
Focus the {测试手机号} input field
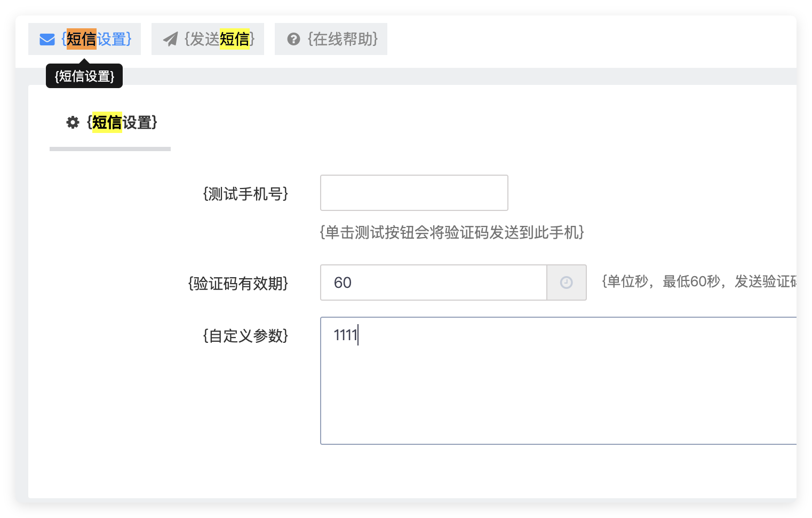click(414, 193)
